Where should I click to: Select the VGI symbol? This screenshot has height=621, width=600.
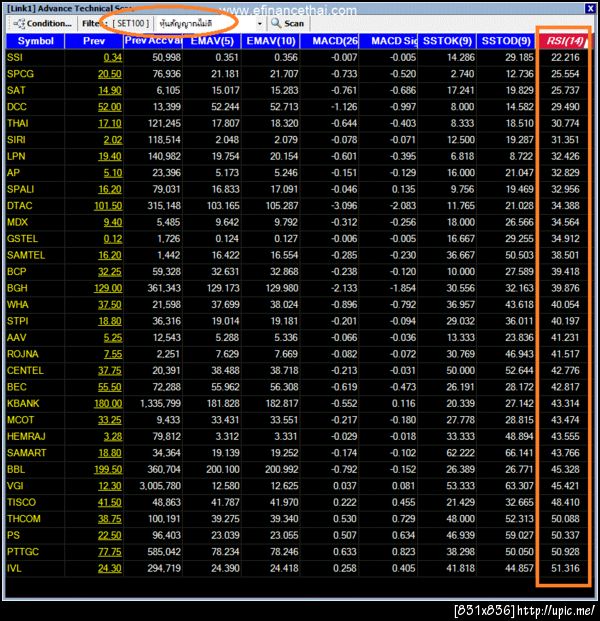point(15,486)
